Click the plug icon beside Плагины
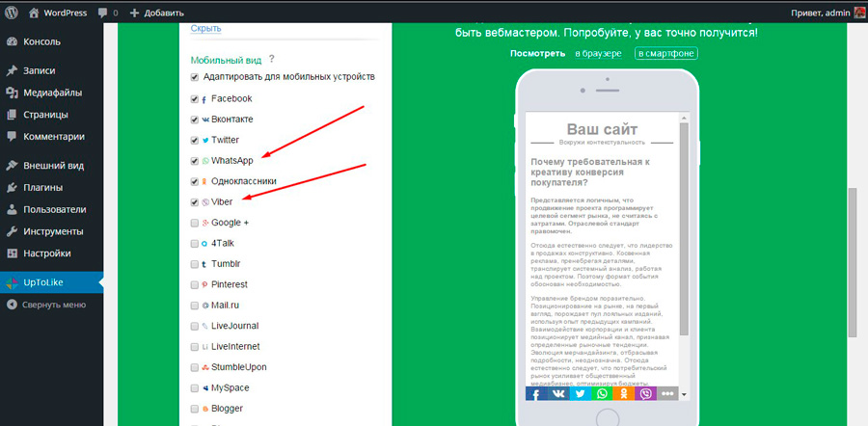868x426 pixels. tap(12, 188)
